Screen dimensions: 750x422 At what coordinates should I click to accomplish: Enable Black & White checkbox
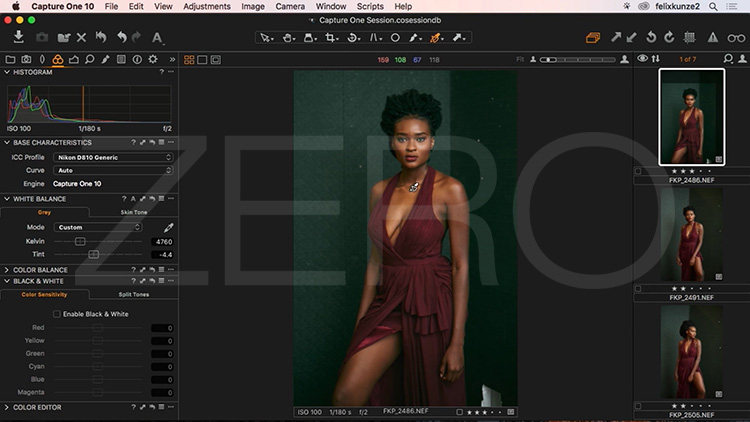pyautogui.click(x=57, y=314)
